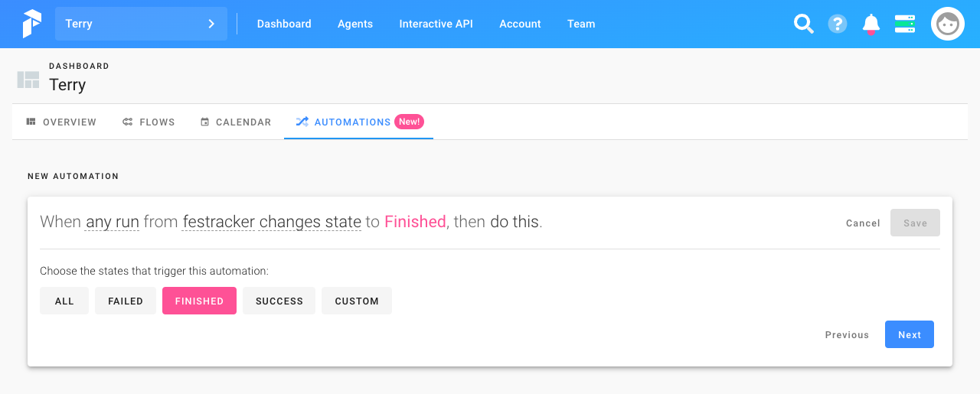
Task: Open Agents in the top navigation
Action: 355,24
